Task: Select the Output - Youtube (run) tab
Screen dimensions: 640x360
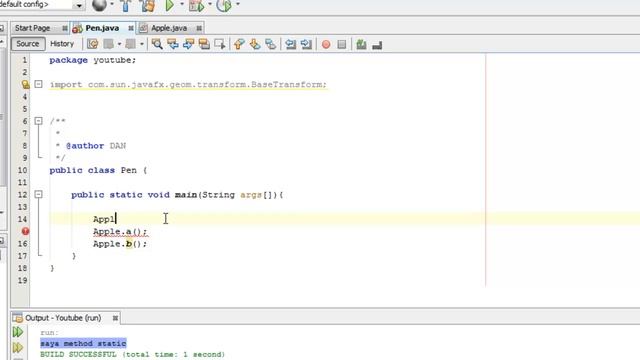Action: [x=62, y=318]
